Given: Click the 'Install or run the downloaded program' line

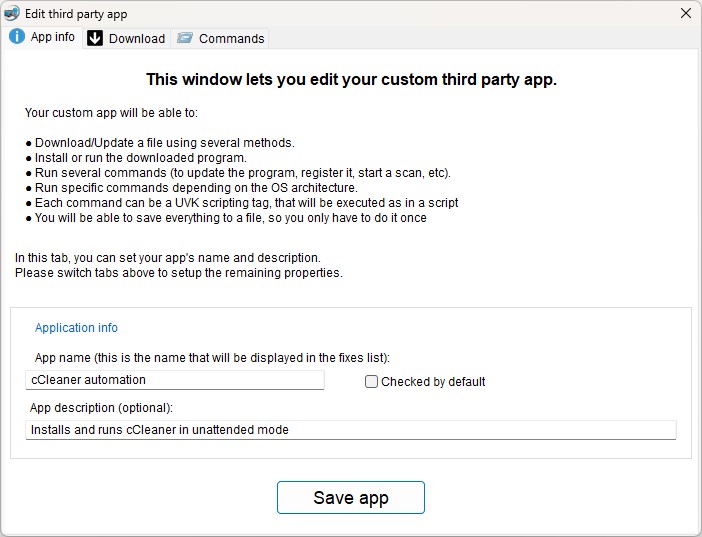Looking at the screenshot, I should (136, 158).
